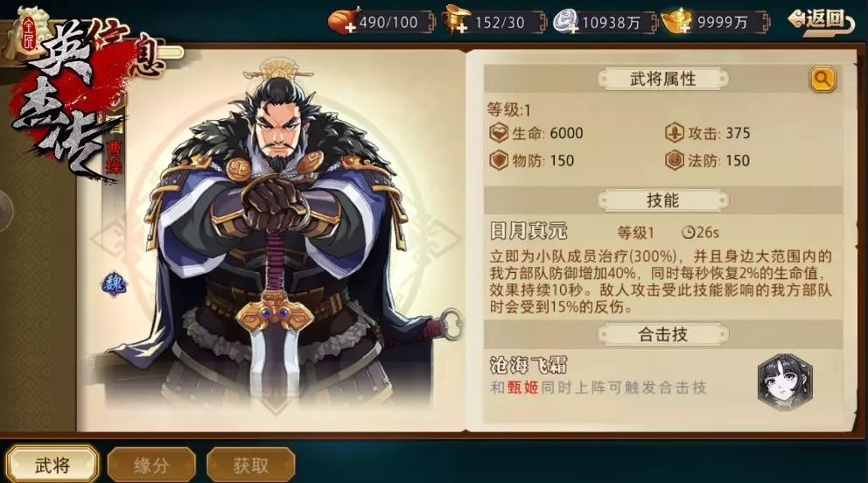Click the 返回 back arrow button
Image resolution: width=868 pixels, height=483 pixels.
(822, 20)
